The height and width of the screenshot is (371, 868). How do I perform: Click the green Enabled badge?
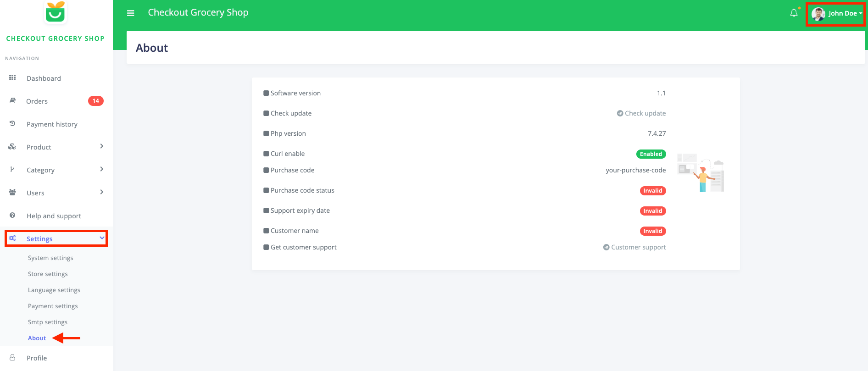[x=651, y=154]
